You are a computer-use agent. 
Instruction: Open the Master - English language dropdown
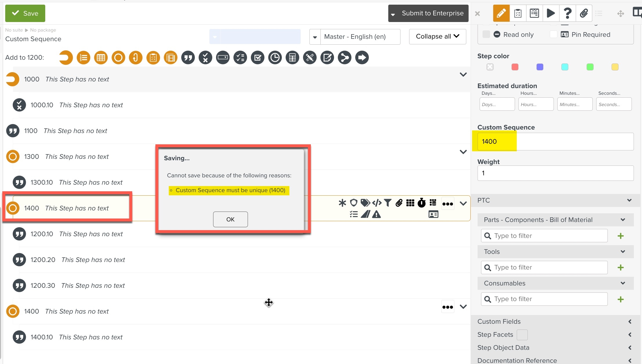pos(355,37)
